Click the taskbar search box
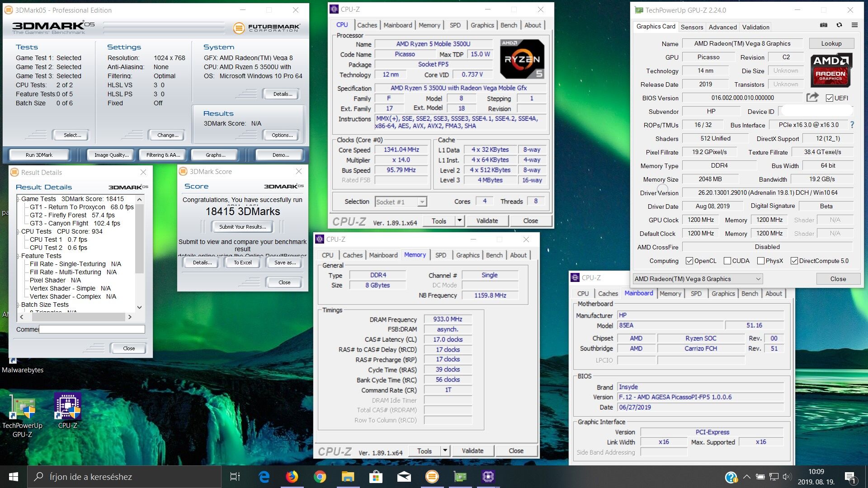 (x=124, y=477)
